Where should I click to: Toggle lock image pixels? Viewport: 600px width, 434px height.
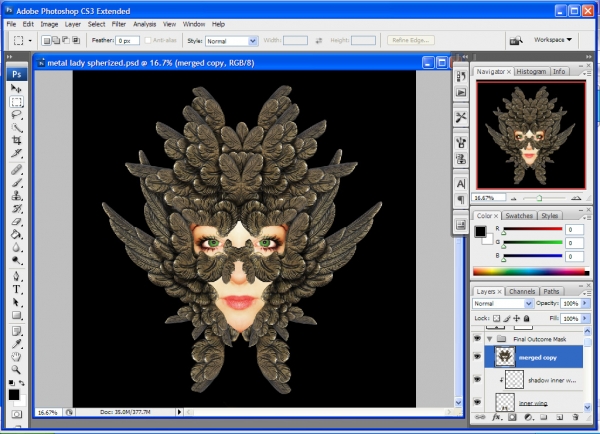tap(507, 318)
